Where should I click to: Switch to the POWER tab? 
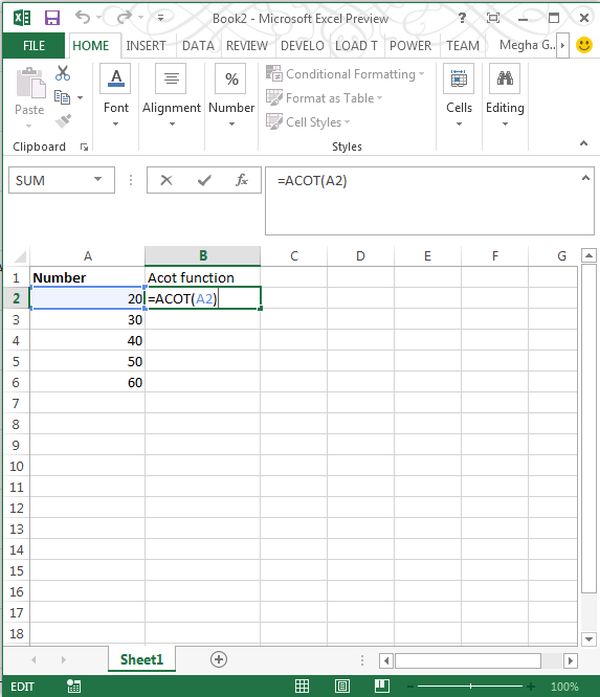tap(410, 45)
